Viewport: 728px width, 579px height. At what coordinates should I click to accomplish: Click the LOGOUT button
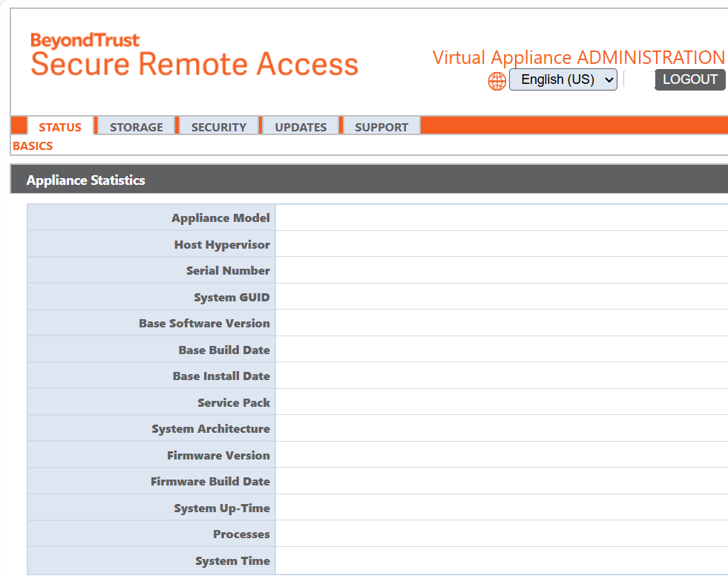pyautogui.click(x=690, y=79)
